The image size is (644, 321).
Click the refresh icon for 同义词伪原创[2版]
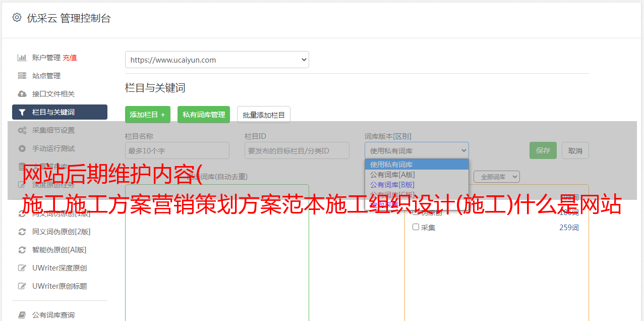tap(22, 232)
